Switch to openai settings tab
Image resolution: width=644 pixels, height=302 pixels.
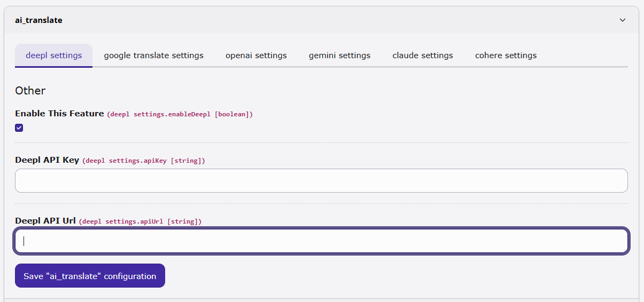(256, 55)
